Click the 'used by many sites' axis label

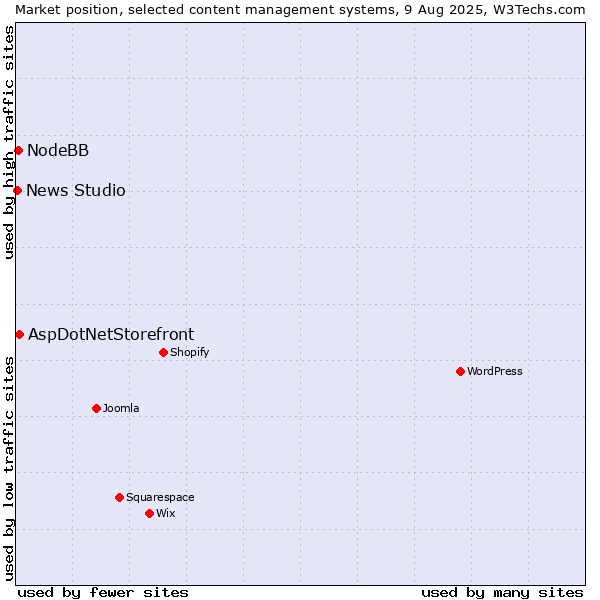click(x=502, y=593)
